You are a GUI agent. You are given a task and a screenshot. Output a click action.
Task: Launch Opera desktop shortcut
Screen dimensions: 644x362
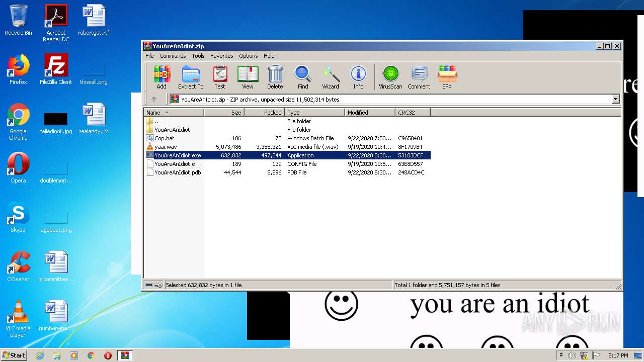point(18,168)
